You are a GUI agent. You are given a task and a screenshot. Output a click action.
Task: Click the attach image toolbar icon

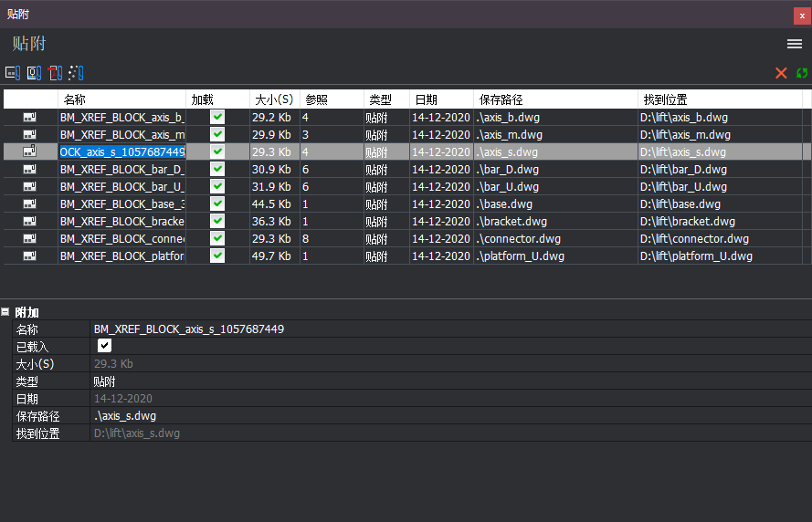34,73
